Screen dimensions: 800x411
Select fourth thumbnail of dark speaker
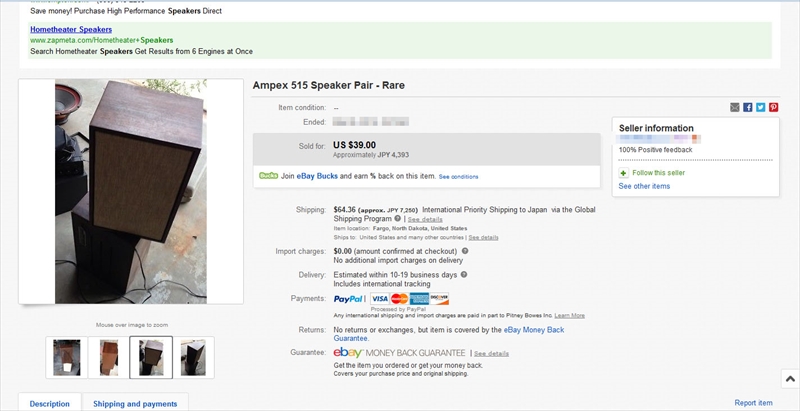tap(194, 357)
